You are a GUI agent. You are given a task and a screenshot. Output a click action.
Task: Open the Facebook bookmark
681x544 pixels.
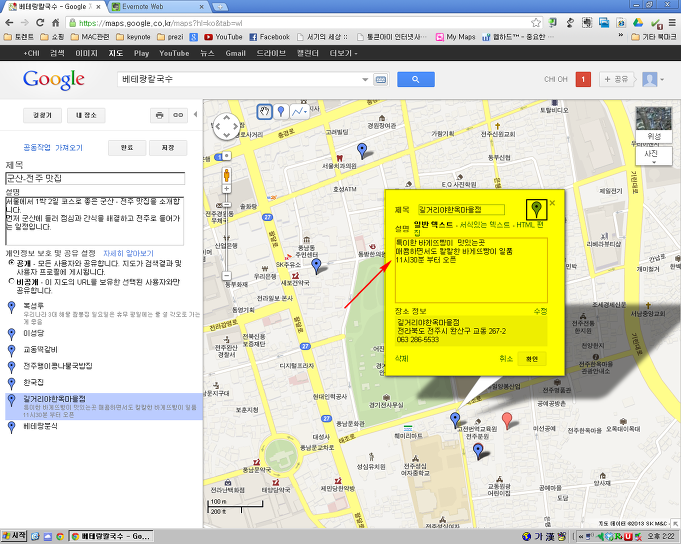269,36
